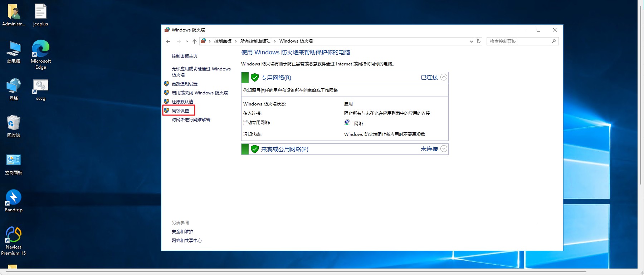644x275 pixels.
Task: Click the 已连接 status text
Action: (x=429, y=77)
